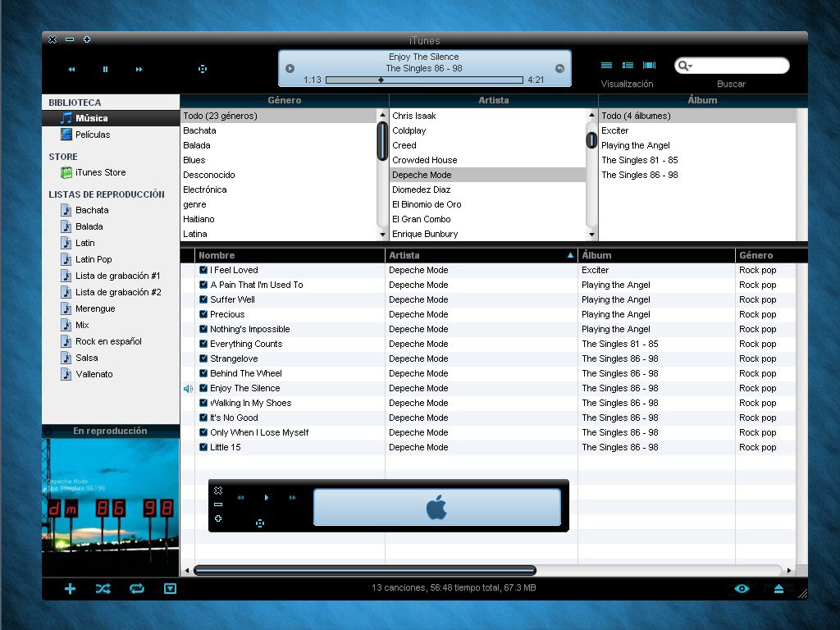Skip forward in the mini player
The width and height of the screenshot is (840, 630).
point(293,498)
